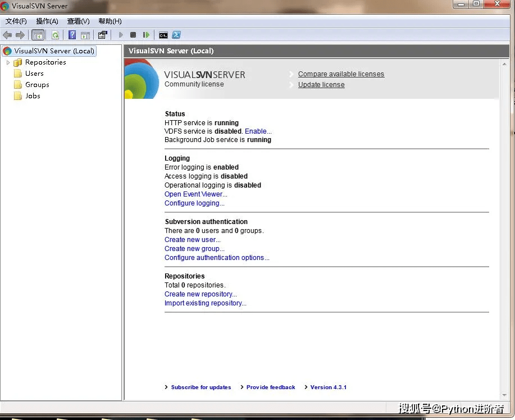515x420 pixels.
Task: Click the Create new repository... link
Action: coord(200,294)
